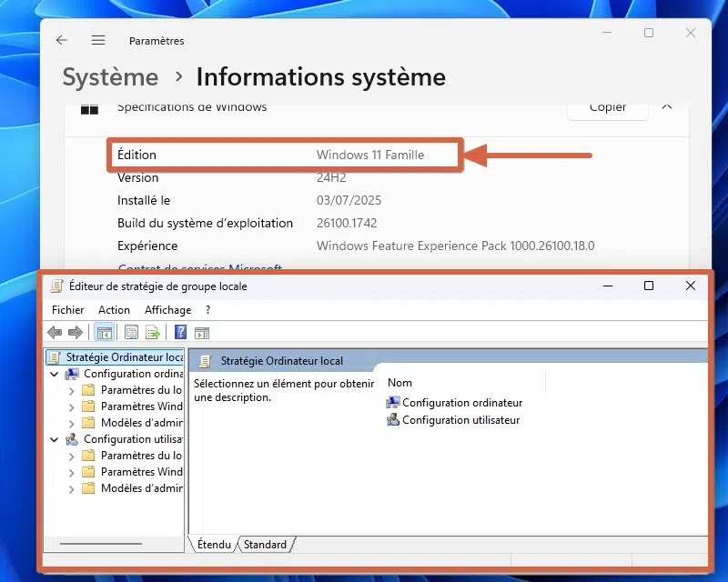Image resolution: width=728 pixels, height=582 pixels.
Task: Click the Copier button
Action: click(607, 106)
